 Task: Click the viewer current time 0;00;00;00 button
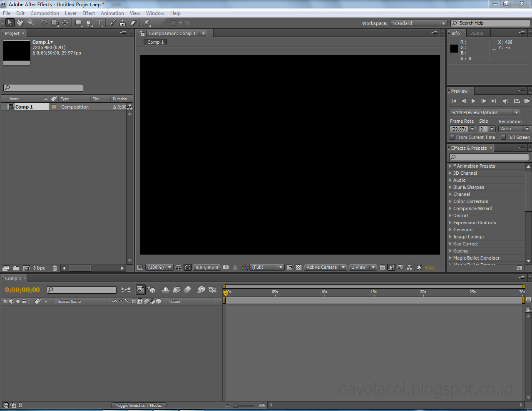pyautogui.click(x=207, y=267)
